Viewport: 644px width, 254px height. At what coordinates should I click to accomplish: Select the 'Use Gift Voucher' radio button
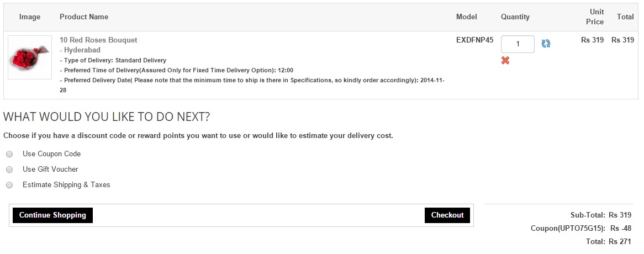(9, 170)
